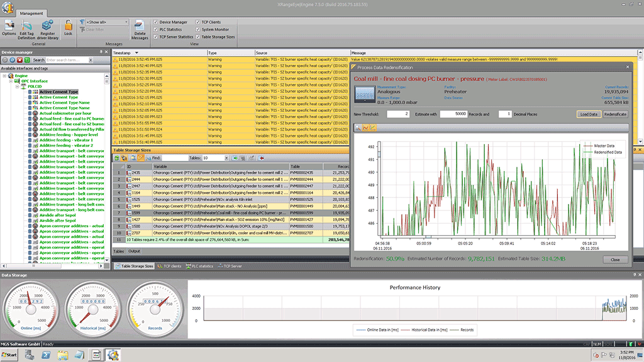Sort messages by Timestamp column arrow
644x362 pixels.
pos(136,53)
